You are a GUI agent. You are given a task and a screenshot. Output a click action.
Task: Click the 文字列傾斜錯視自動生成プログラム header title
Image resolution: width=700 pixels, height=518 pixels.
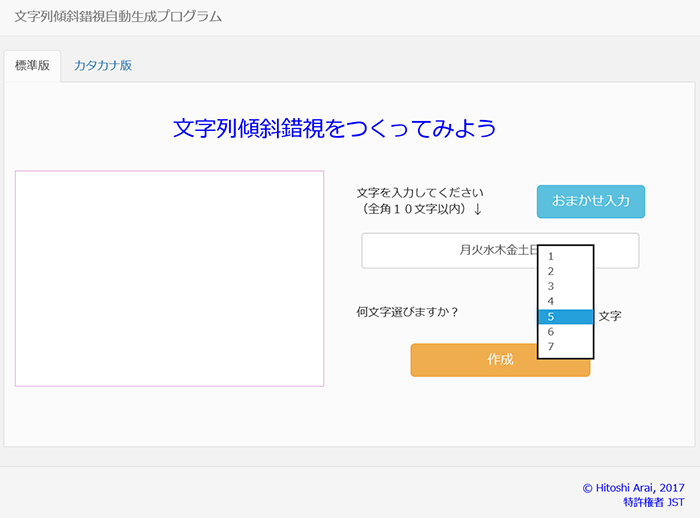point(118,17)
